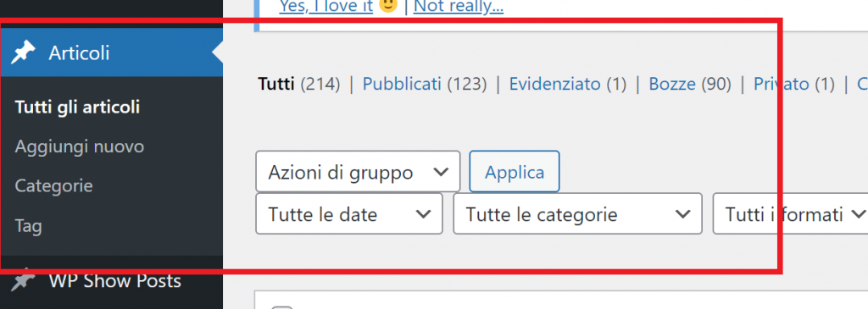Choose Aggiungi nuovo in the sidebar
The height and width of the screenshot is (309, 868).
click(79, 146)
